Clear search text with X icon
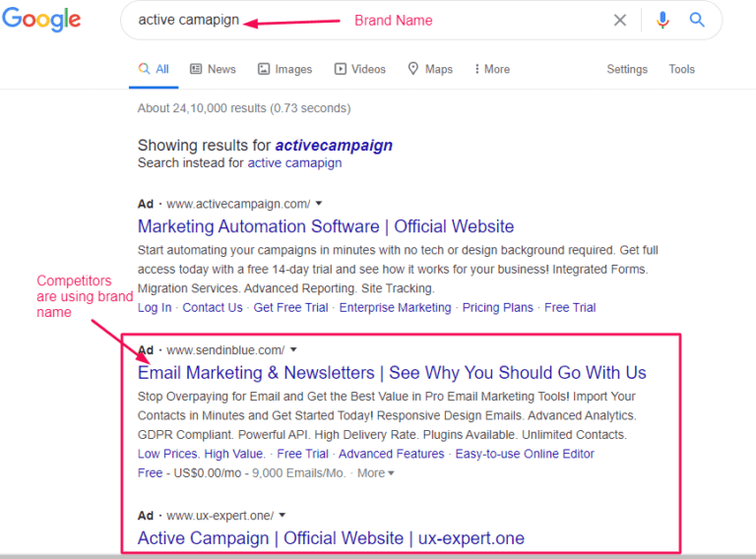The image size is (756, 559). (620, 20)
